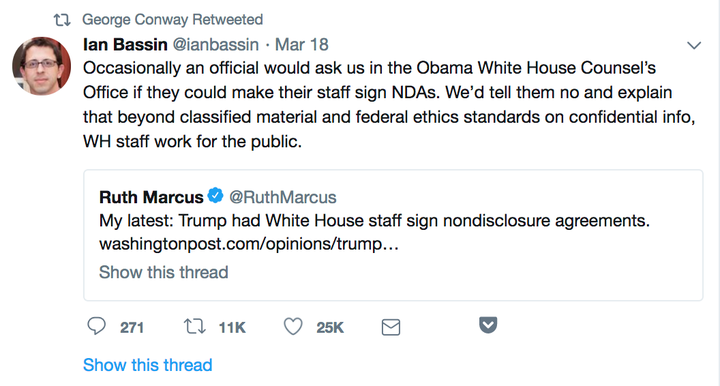Show this thread inside quoted tweet
This screenshot has height=386, width=720.
coord(163,272)
